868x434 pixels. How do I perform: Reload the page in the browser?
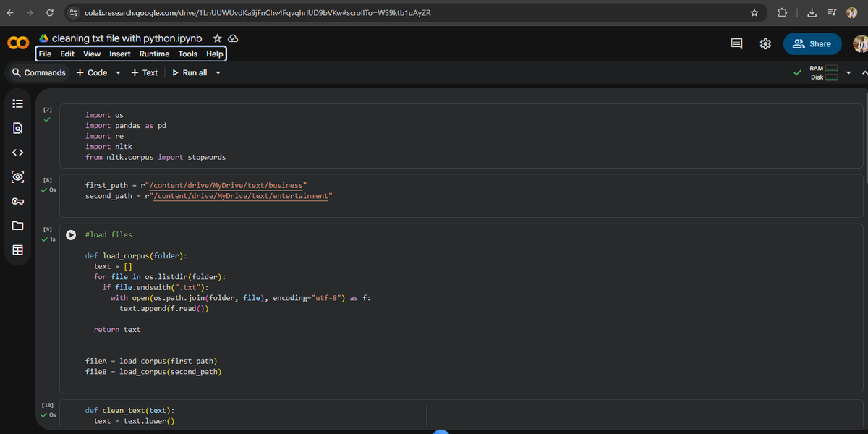49,12
